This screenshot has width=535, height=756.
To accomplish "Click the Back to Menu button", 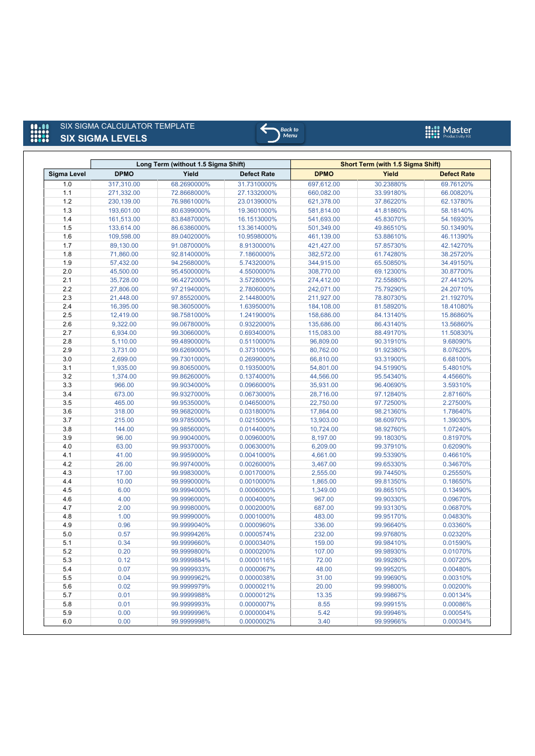I will click(280, 133).
